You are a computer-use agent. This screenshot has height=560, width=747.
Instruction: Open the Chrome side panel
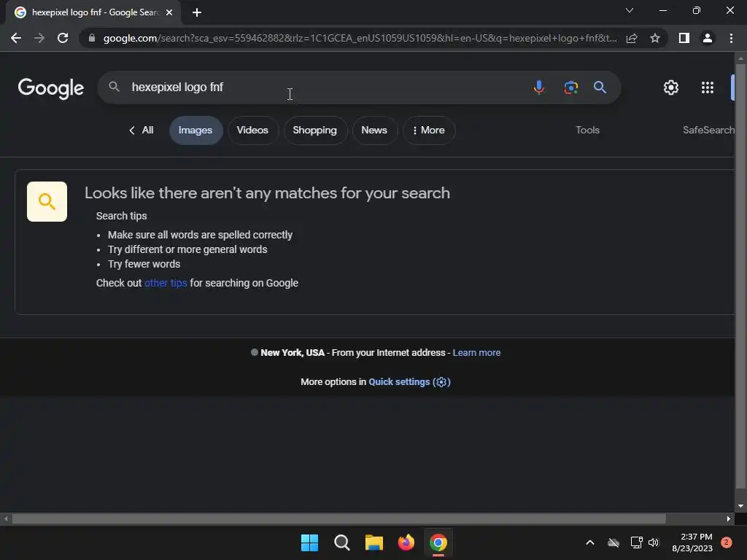point(684,38)
